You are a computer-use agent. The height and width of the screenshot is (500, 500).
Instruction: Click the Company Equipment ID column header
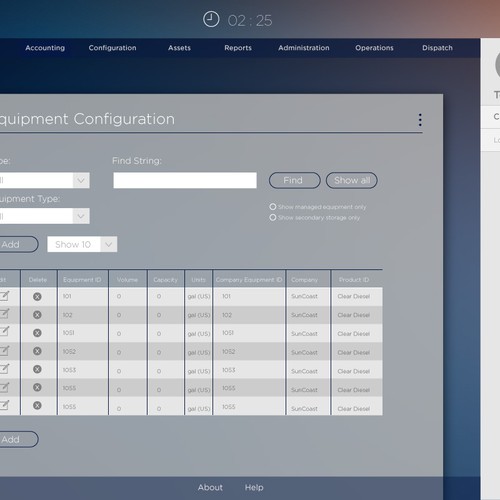pos(249,280)
